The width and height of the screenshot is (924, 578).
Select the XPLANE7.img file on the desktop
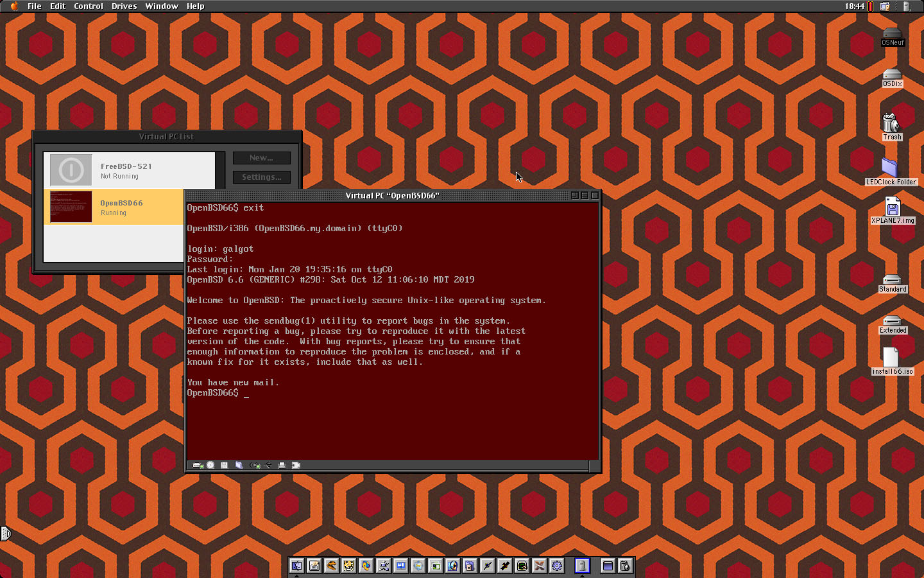tap(893, 211)
